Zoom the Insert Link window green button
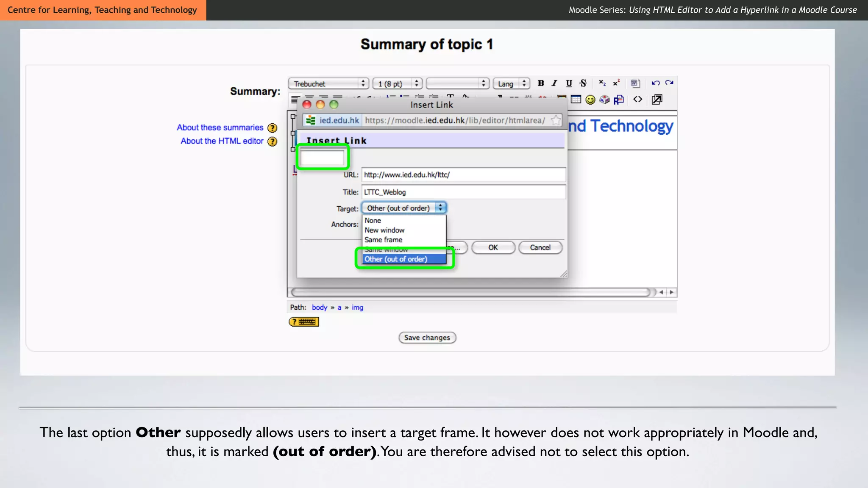This screenshot has height=488, width=868. coord(334,105)
